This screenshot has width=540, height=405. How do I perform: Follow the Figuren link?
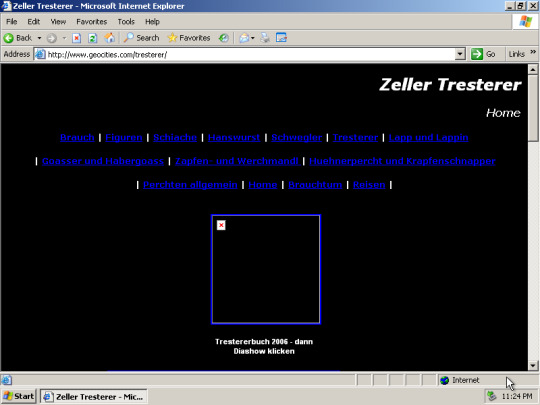(124, 137)
